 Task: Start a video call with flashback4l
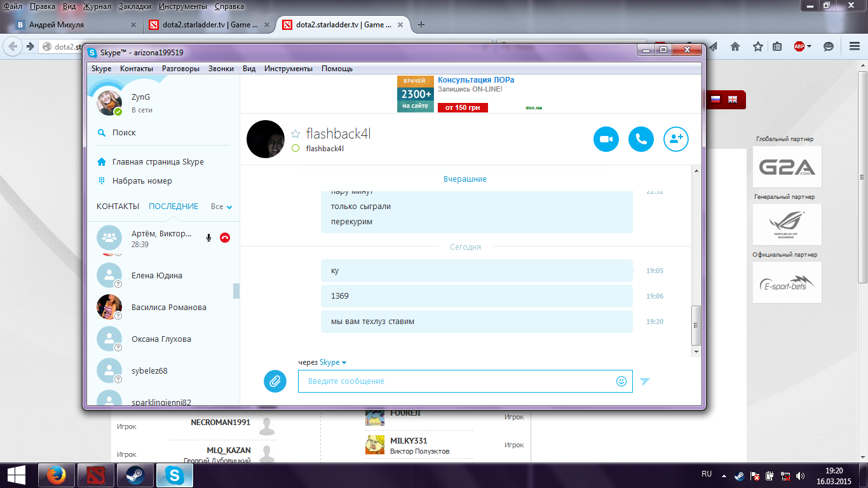tap(606, 139)
